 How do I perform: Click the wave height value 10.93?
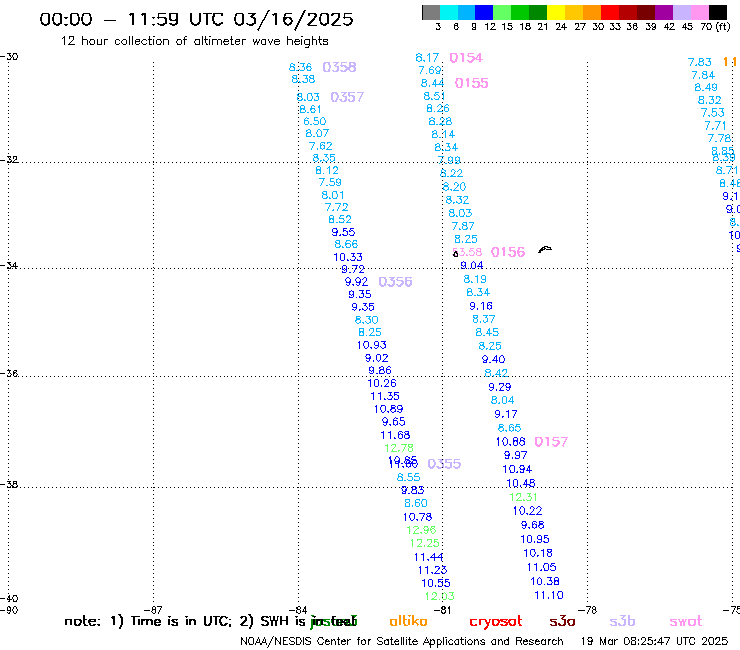click(x=371, y=345)
